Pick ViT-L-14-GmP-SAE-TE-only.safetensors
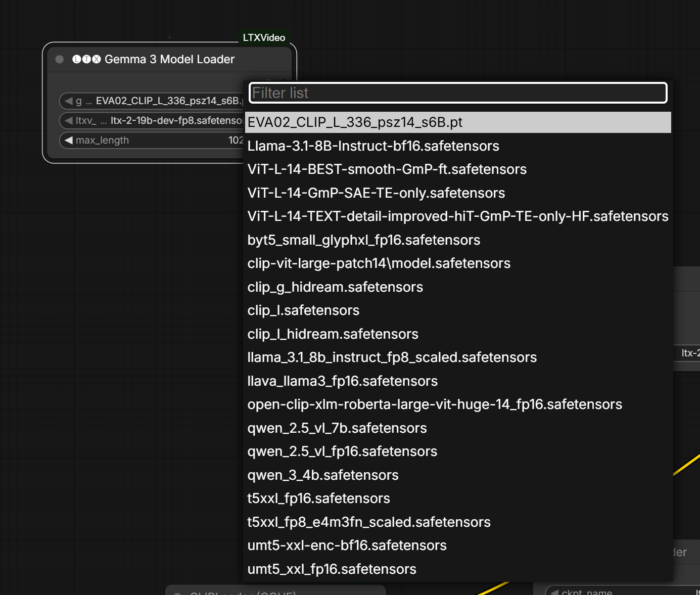The height and width of the screenshot is (595, 700). point(458,193)
